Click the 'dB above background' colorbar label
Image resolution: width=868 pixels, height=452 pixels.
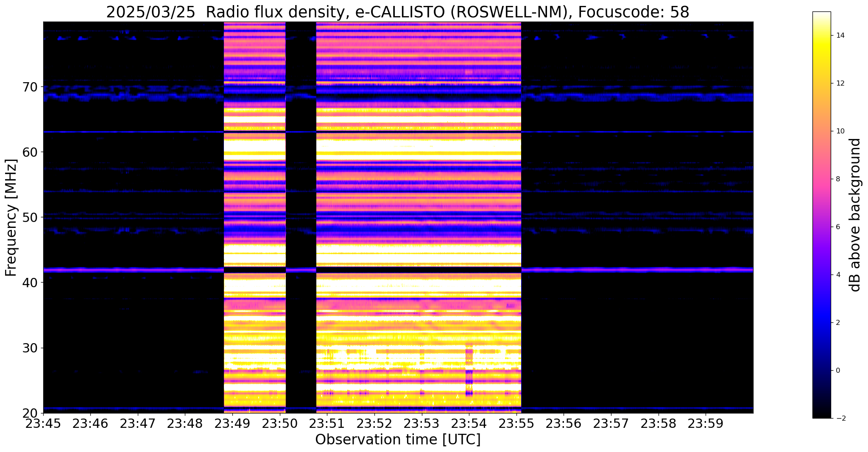click(x=855, y=215)
